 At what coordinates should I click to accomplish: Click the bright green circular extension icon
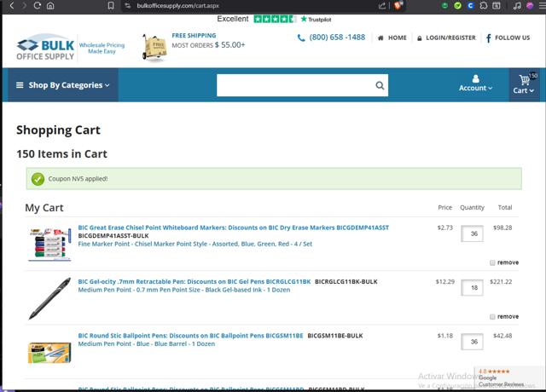[457, 6]
